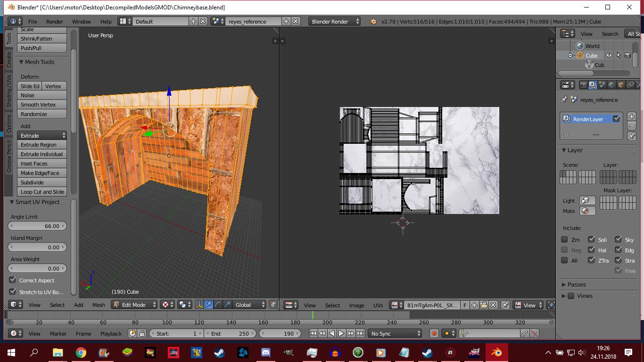Enable the Rotate manipulator in 3D viewport header
Viewport: 644px width, 362px height.
[217, 305]
